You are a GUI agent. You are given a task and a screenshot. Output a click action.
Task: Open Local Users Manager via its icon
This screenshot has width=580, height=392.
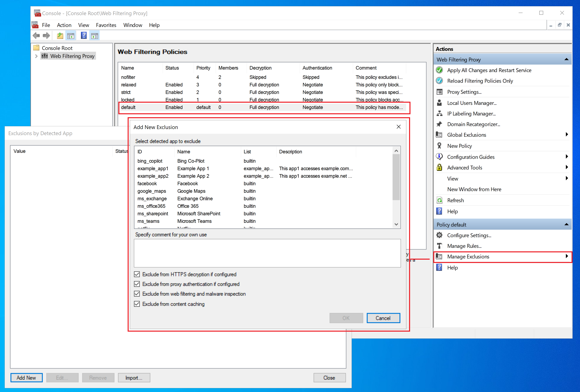pos(439,103)
